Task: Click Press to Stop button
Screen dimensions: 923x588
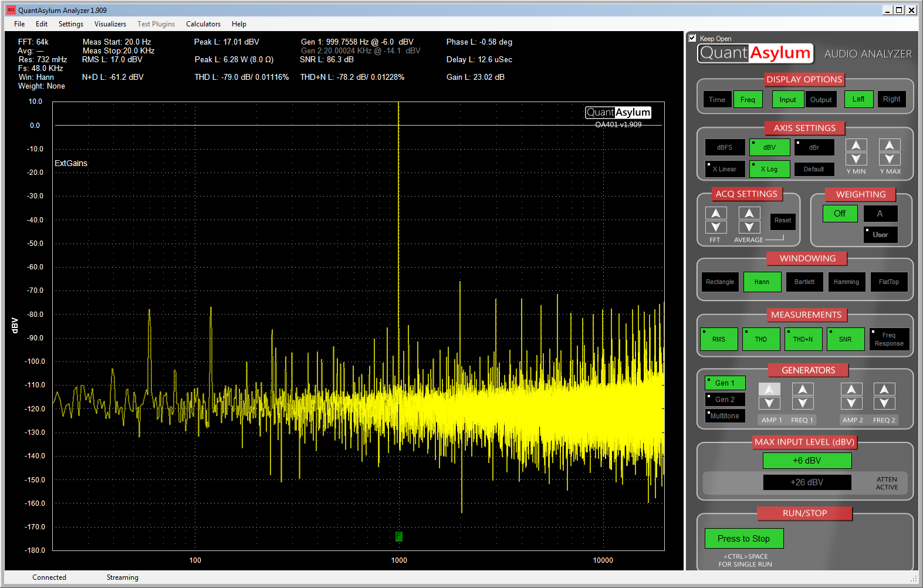Action: coord(744,539)
